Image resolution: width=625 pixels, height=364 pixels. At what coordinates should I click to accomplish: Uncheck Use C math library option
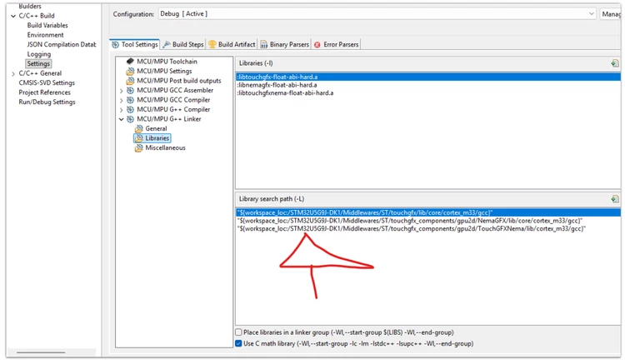[238, 343]
